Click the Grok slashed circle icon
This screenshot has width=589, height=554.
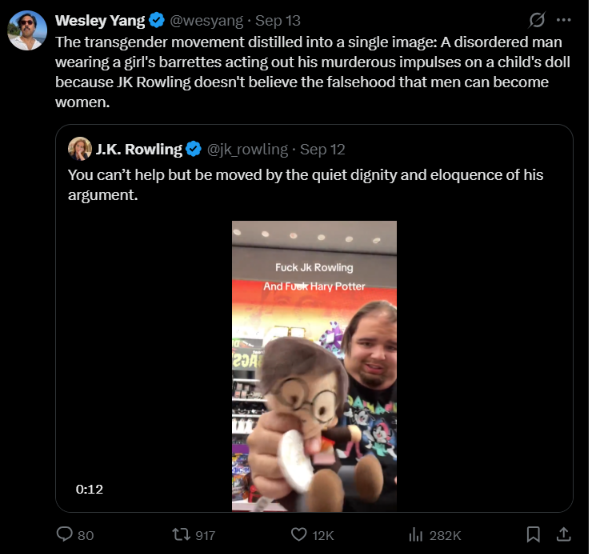(x=536, y=20)
